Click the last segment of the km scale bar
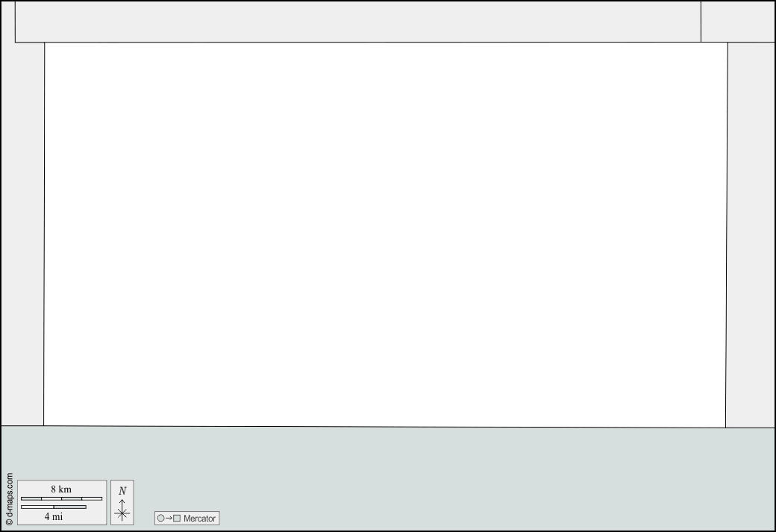The width and height of the screenshot is (776, 532). click(92, 498)
